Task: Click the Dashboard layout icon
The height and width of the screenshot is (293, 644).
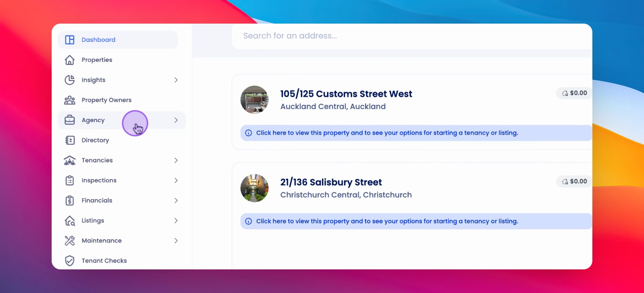Action: pos(70,39)
